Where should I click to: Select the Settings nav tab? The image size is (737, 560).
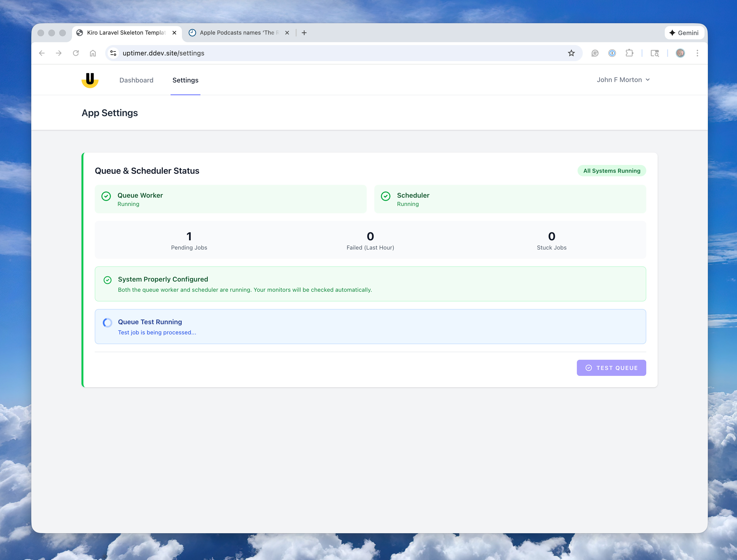185,80
